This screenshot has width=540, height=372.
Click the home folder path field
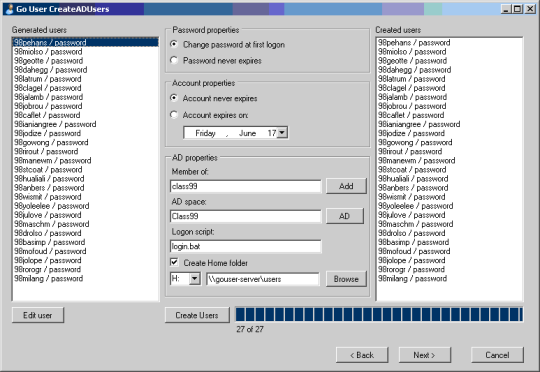(x=263, y=279)
